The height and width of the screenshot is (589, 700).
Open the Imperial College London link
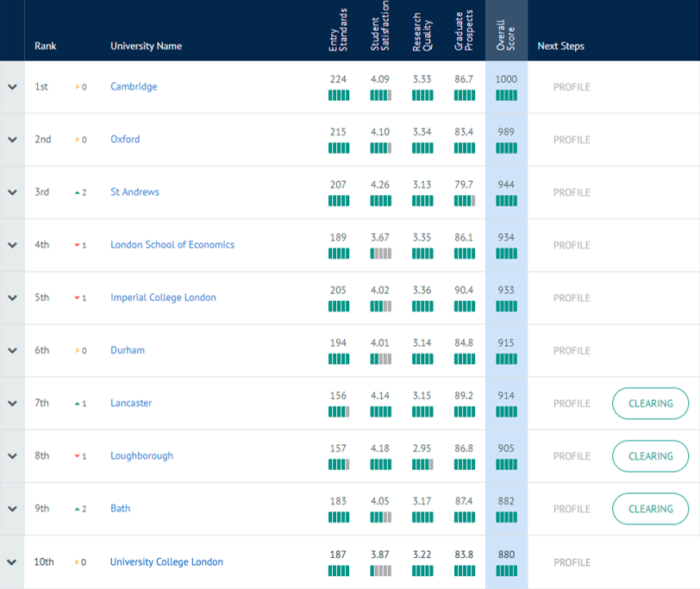163,298
